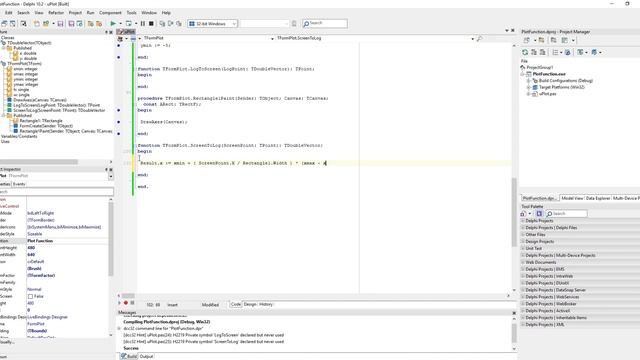The height and width of the screenshot is (360, 640).
Task: Expand the Unit Test palette category
Action: [x=523, y=248]
